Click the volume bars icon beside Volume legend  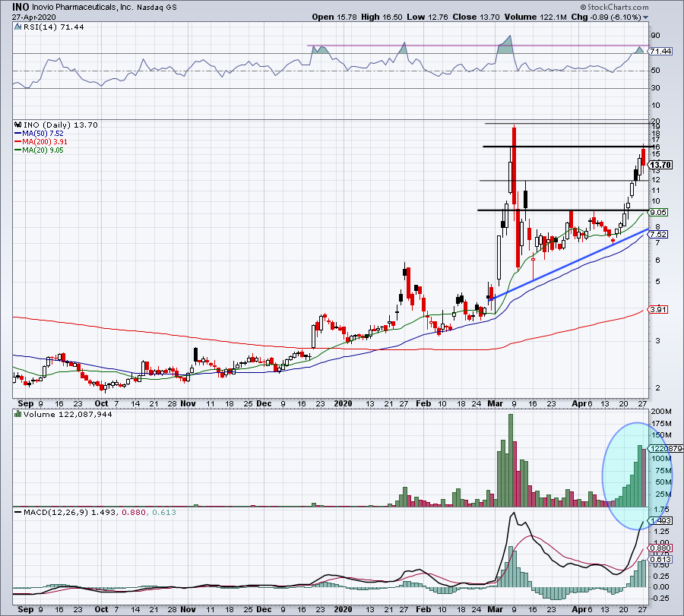point(18,414)
